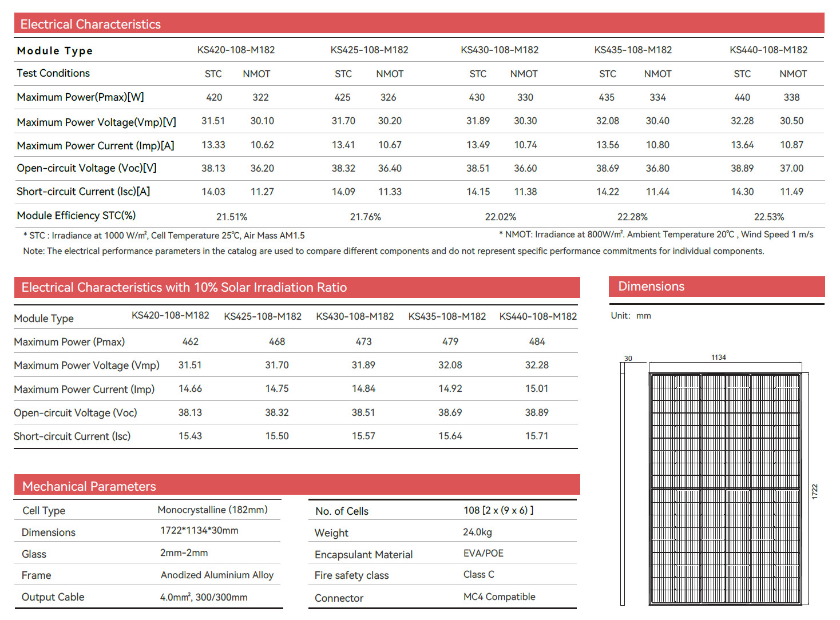Select the 338 NMOT maximum power value

pos(791,97)
